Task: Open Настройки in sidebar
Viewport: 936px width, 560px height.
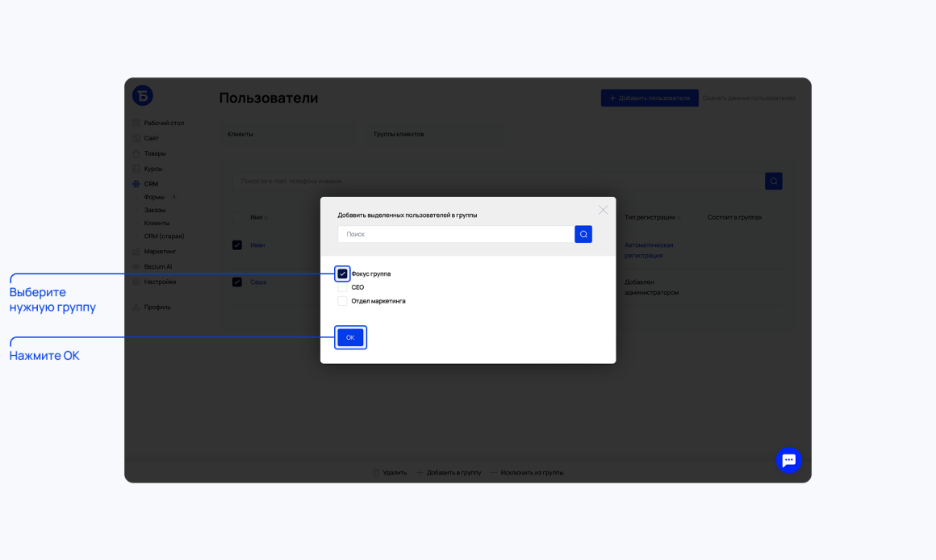Action: (x=160, y=282)
